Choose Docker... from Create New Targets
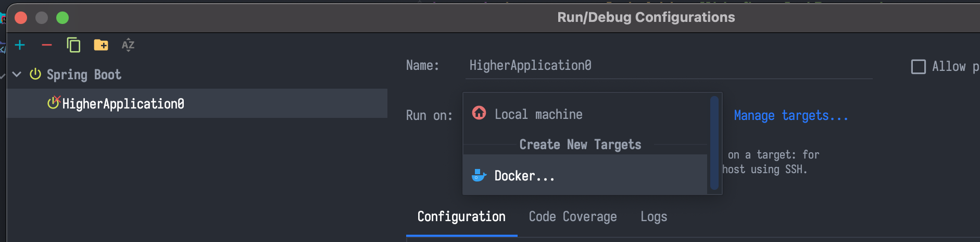The image size is (980, 242). tap(524, 176)
